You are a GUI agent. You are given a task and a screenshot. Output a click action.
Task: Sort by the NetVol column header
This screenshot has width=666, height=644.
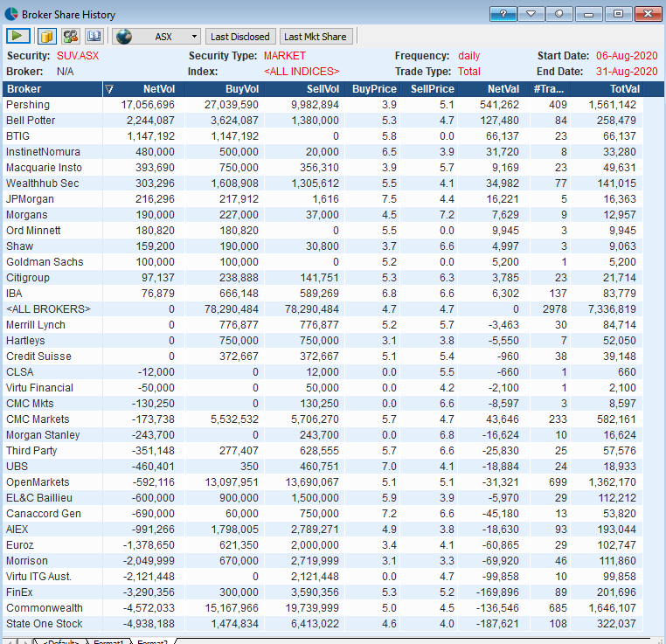(x=144, y=89)
